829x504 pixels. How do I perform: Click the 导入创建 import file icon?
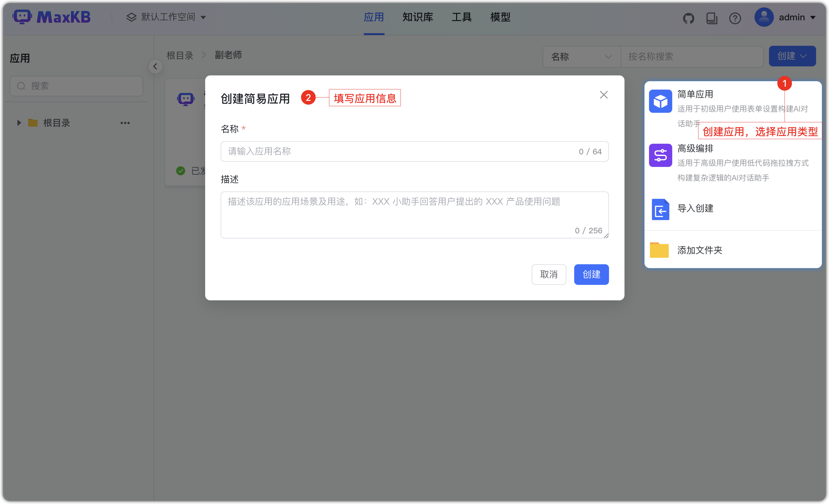point(660,209)
